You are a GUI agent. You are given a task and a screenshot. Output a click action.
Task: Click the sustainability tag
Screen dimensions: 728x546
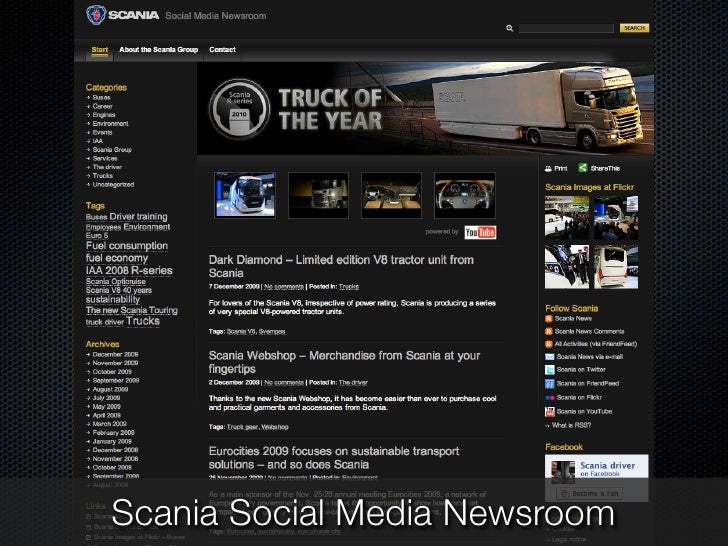[113, 300]
